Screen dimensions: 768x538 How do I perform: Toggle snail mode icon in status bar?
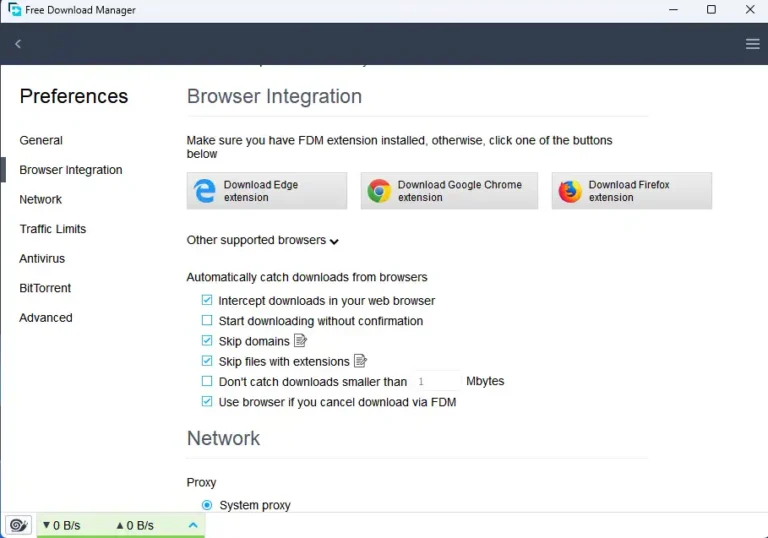(x=19, y=525)
